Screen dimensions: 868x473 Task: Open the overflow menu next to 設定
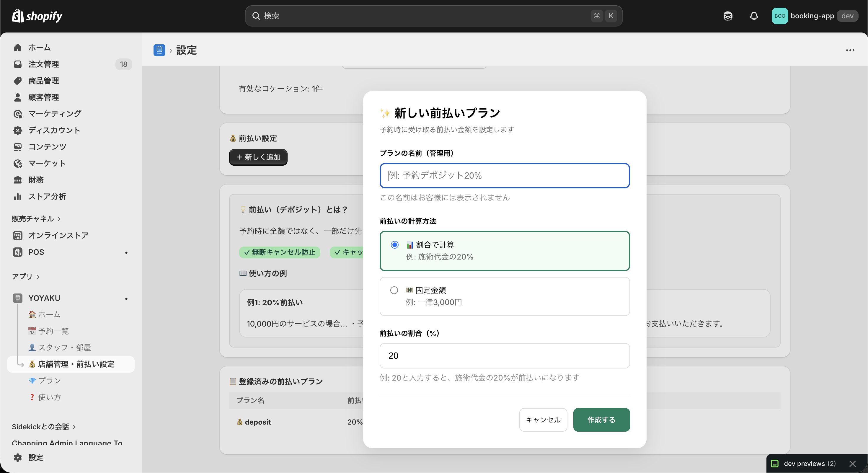pos(851,50)
